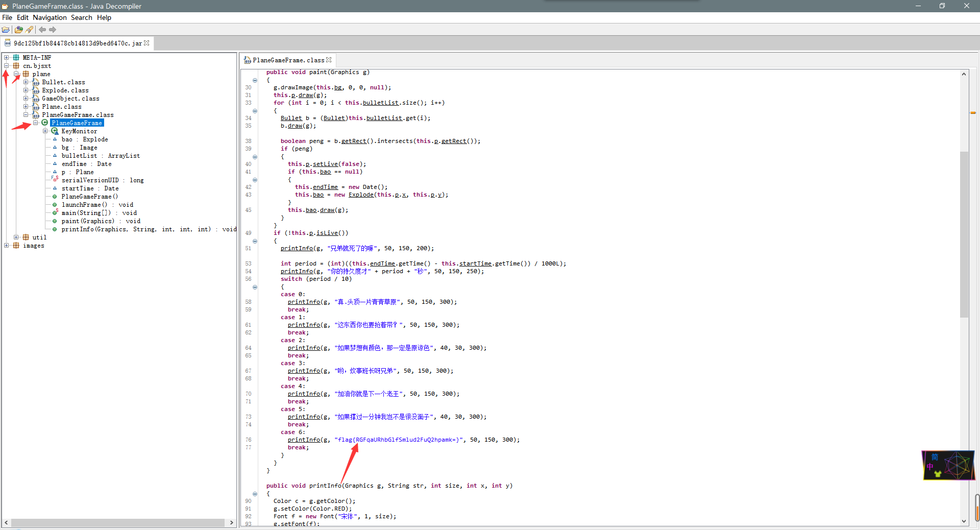This screenshot has height=530, width=980.
Task: Click the code editor scroll-down arrow
Action: pos(964,521)
